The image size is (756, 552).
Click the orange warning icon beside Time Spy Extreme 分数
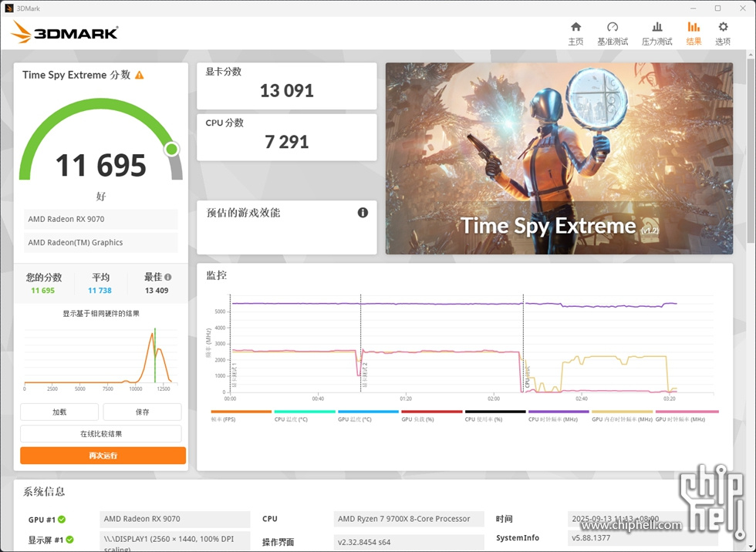[140, 75]
